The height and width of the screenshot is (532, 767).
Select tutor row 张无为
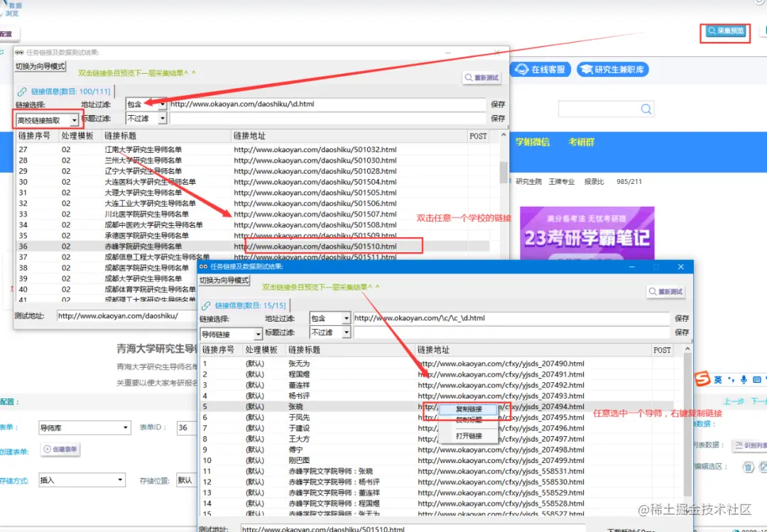[436, 364]
